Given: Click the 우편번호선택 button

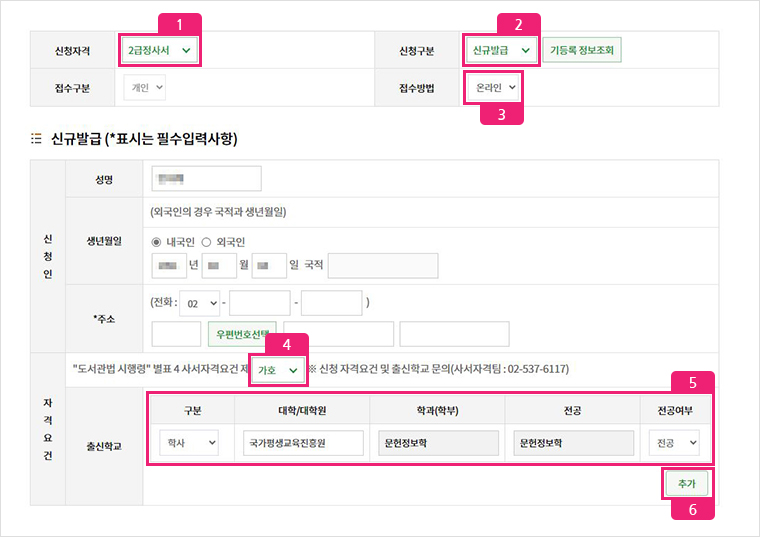Looking at the screenshot, I should pos(242,334).
